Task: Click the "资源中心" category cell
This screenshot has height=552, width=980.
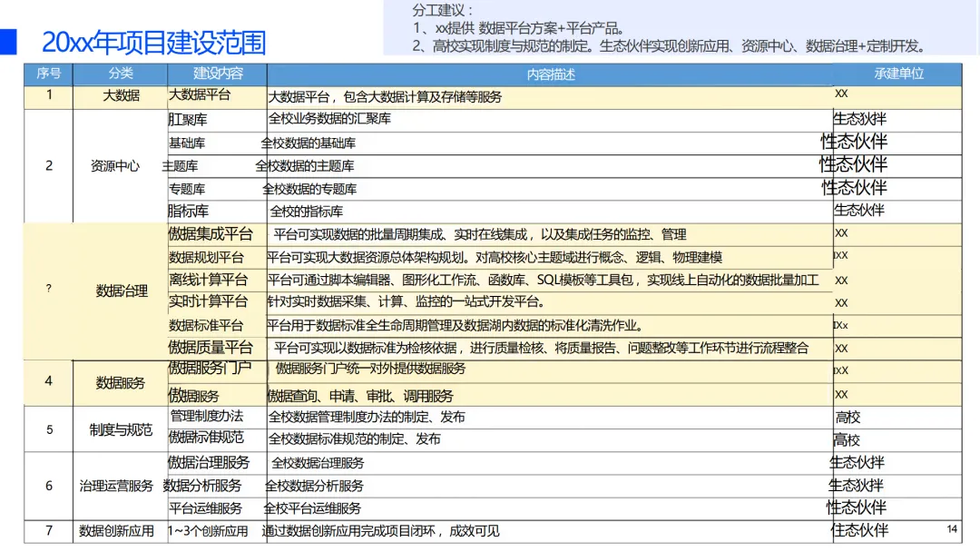Action: (x=115, y=166)
